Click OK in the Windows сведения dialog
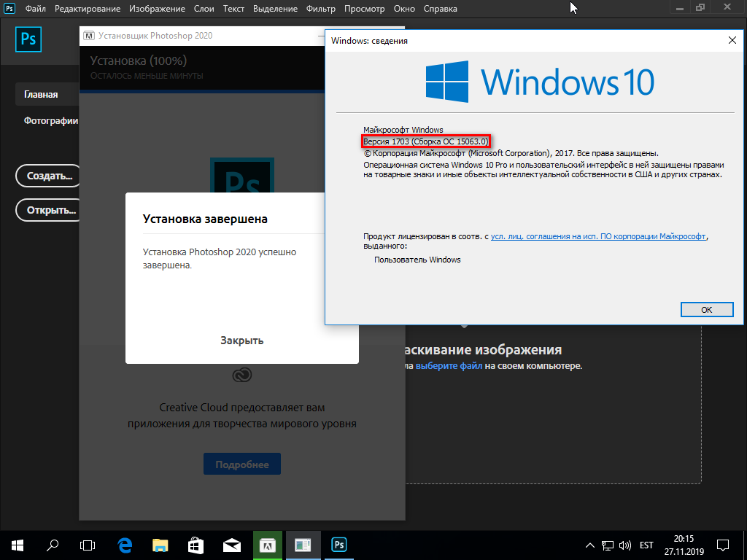Viewport: 747px width, 560px height. [706, 309]
